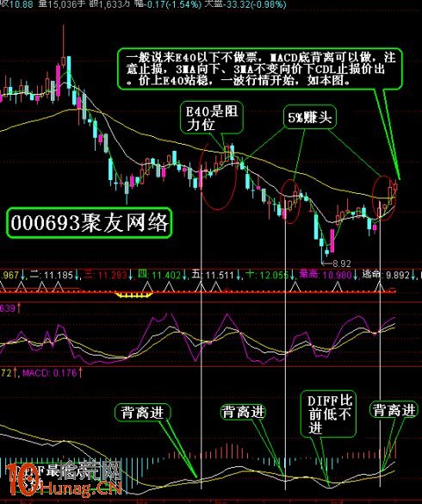
Task: Click the tall red candlestick at the chart peak
Action: coord(64,46)
